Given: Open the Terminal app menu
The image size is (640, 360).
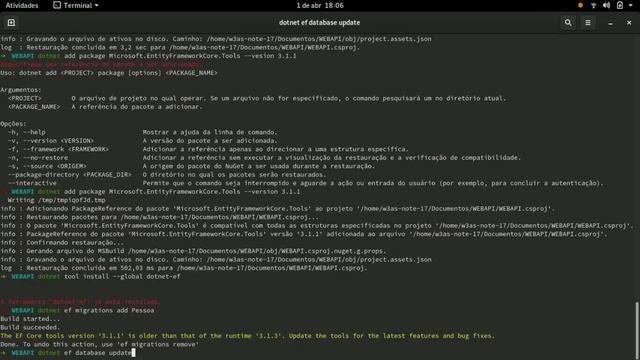Looking at the screenshot, I should click(x=76, y=5).
